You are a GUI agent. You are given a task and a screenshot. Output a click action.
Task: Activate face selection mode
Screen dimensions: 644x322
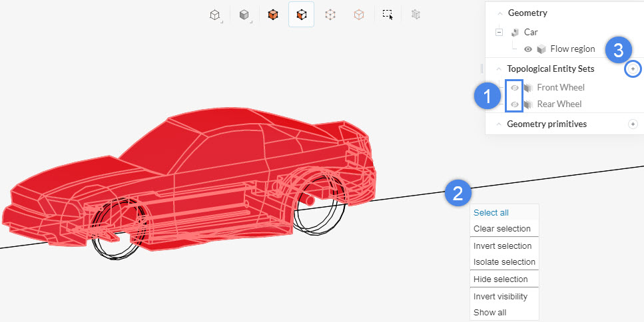302,15
